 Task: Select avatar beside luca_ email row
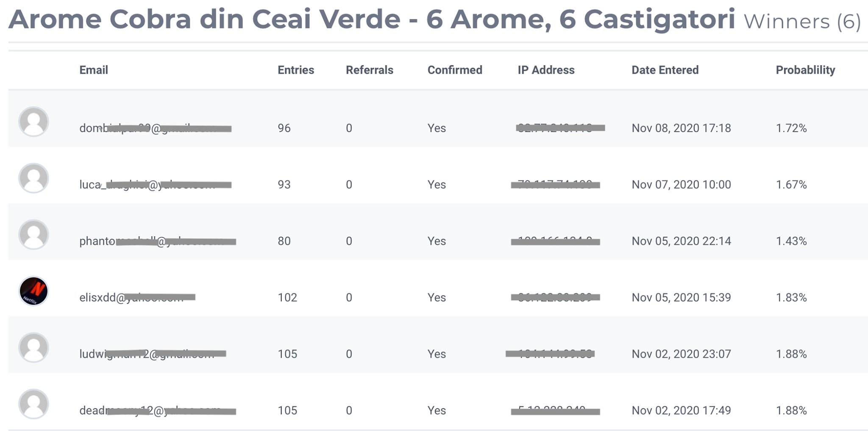(34, 178)
